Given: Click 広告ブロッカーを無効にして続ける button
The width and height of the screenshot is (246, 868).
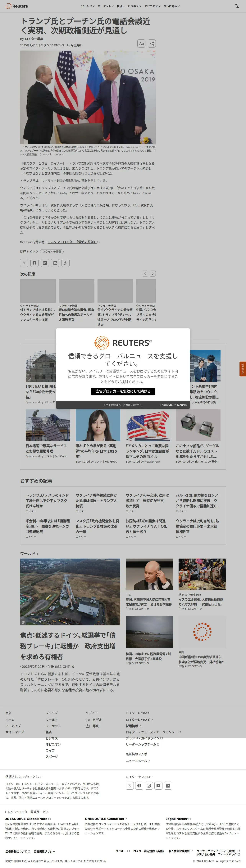Looking at the screenshot, I should pos(123,391).
